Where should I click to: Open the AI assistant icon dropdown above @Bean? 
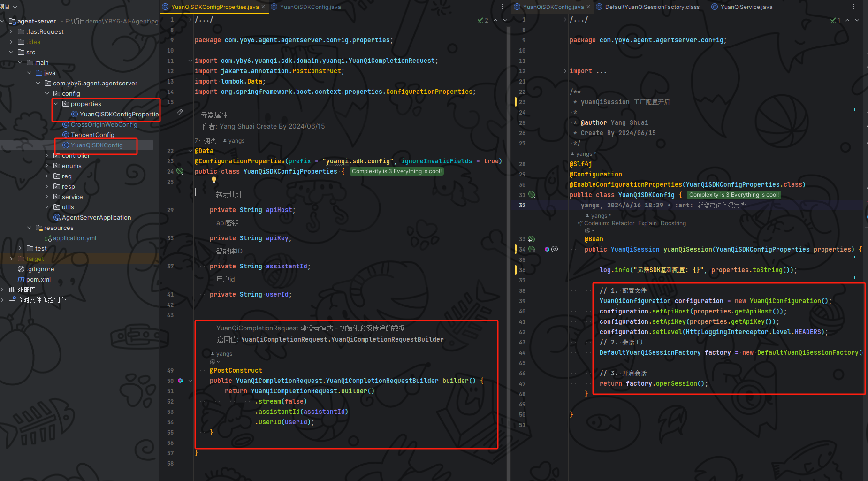coord(589,230)
